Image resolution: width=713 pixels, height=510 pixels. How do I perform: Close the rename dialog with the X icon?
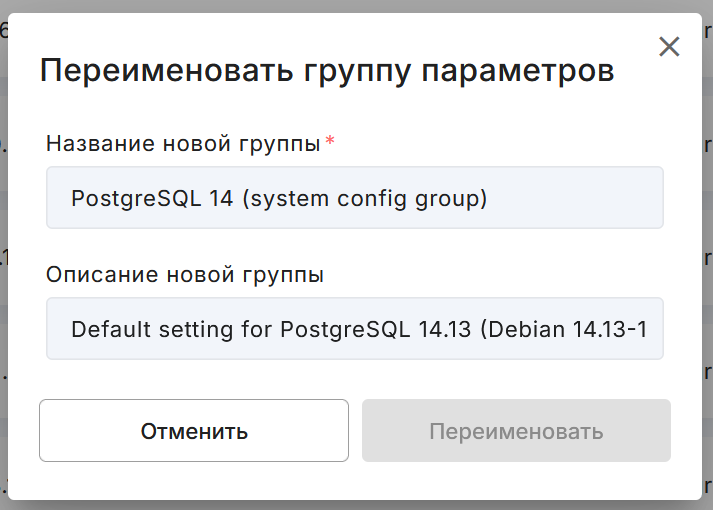pos(669,47)
